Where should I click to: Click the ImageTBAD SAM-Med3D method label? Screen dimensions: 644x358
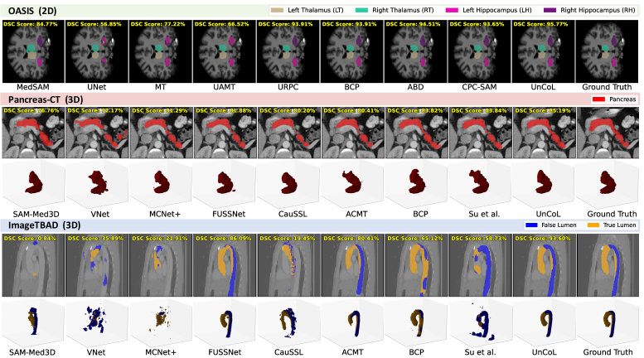32,352
